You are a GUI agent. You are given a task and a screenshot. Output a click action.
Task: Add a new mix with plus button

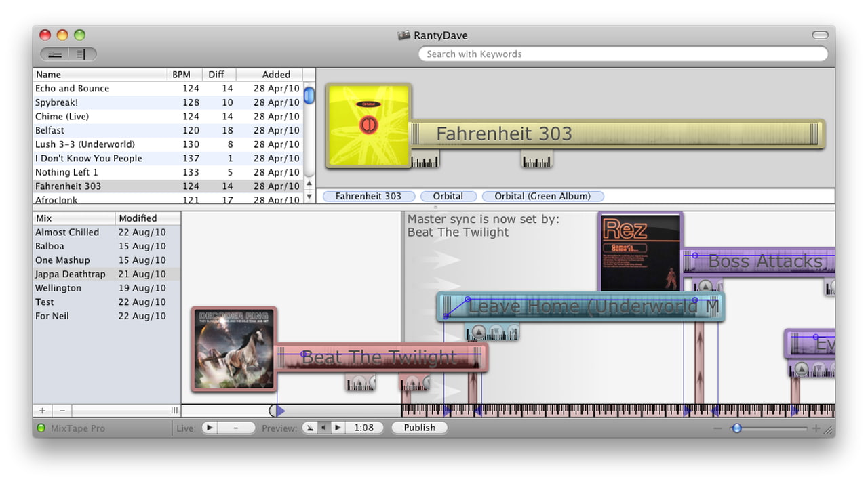click(x=42, y=411)
